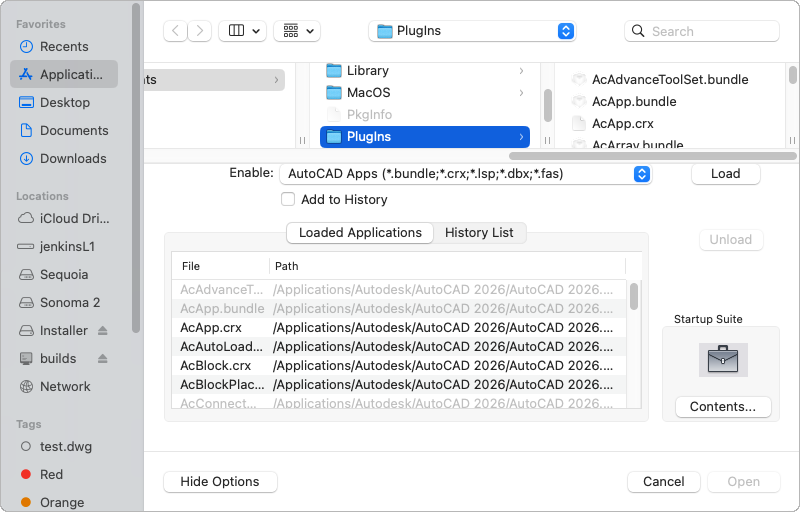800x512 pixels.
Task: Click the loaded applications list scrollbar
Action: [x=634, y=297]
